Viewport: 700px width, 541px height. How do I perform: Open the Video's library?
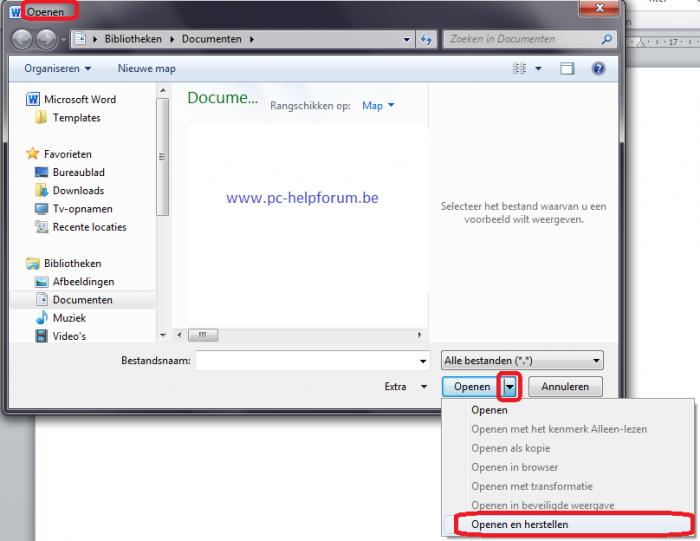tap(60, 336)
